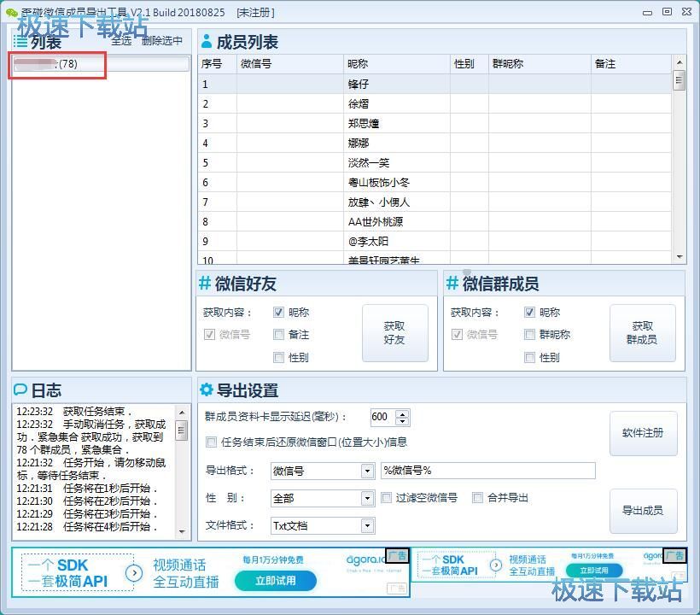Screen dimensions: 700x615
Task: Enable 性别 checkbox under 微信群成员
Action: click(x=529, y=357)
